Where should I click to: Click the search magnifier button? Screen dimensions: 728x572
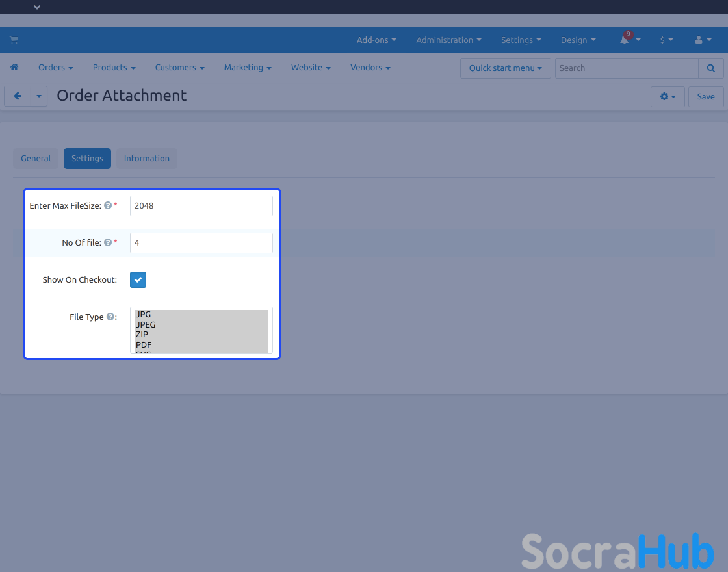point(711,68)
